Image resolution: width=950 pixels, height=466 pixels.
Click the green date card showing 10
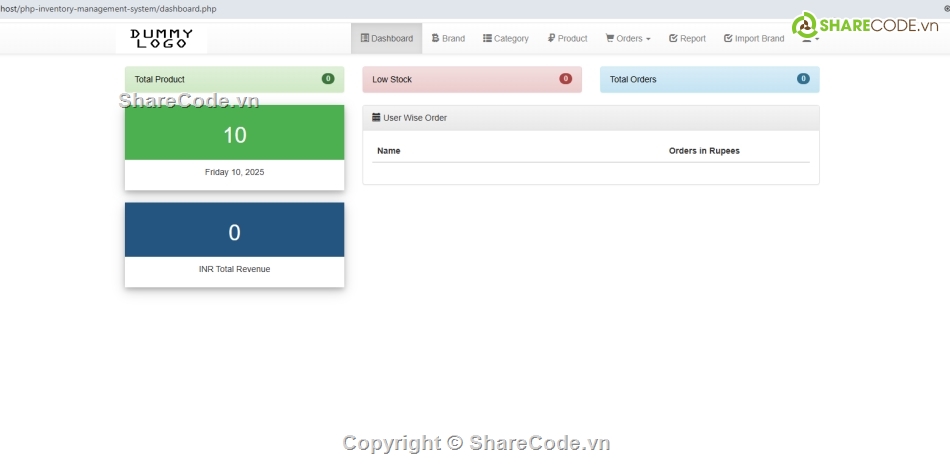pyautogui.click(x=234, y=135)
